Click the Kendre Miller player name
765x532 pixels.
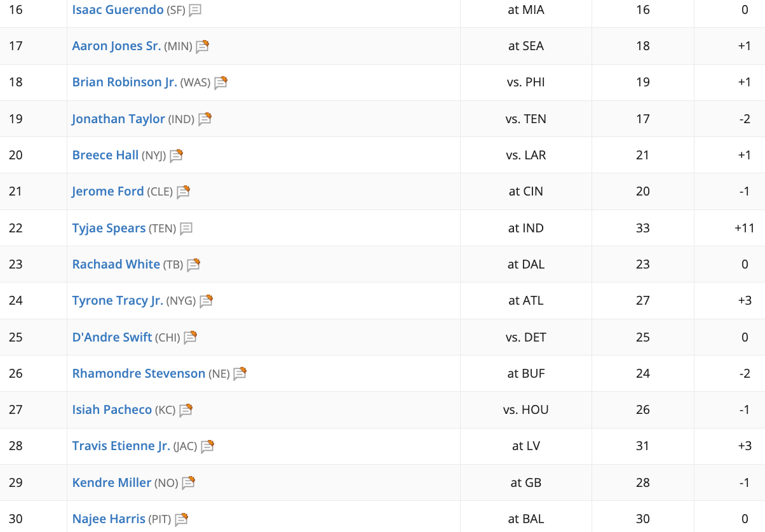[112, 482]
